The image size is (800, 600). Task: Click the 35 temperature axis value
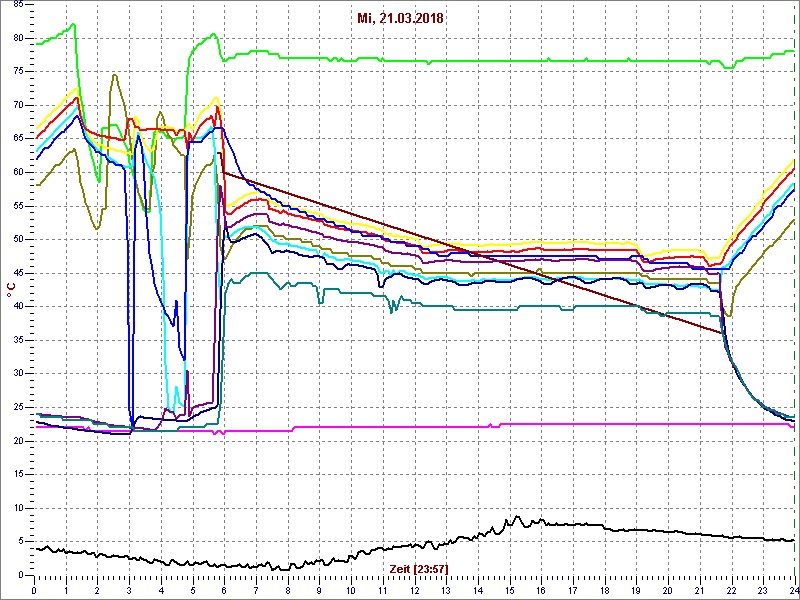pyautogui.click(x=19, y=340)
